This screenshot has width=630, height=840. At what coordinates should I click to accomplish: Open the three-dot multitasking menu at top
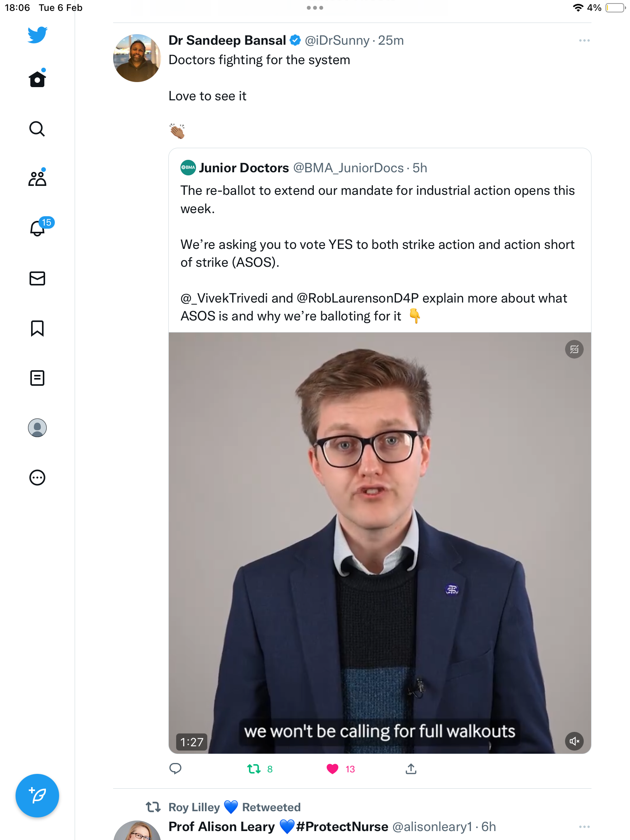coord(315,8)
